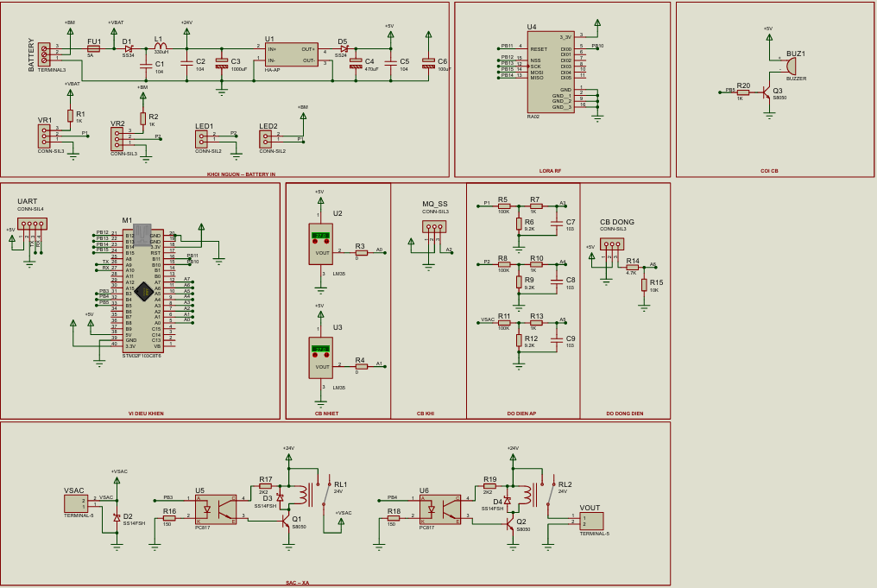Click the D2 diode beside VSAC
The width and height of the screenshot is (877, 588).
(x=117, y=518)
